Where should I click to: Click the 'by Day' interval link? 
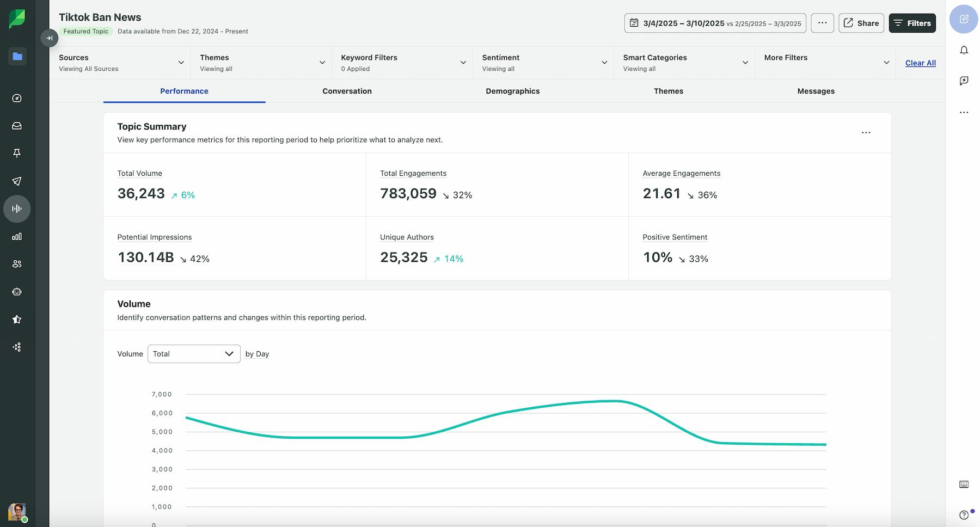(x=257, y=354)
